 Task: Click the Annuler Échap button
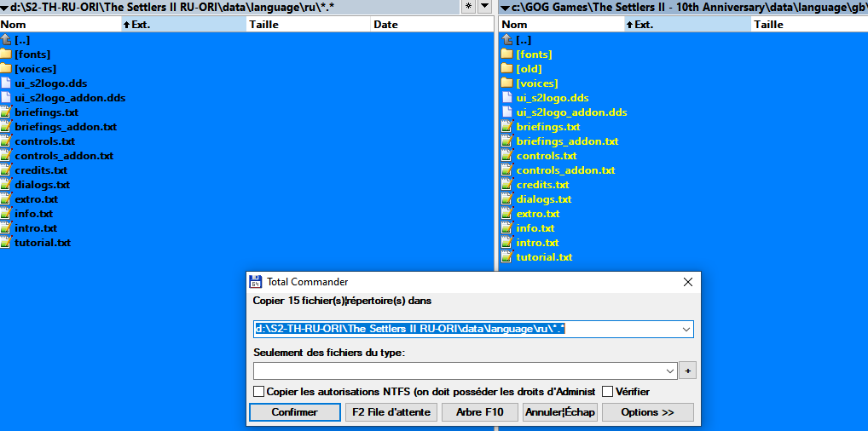pyautogui.click(x=560, y=412)
